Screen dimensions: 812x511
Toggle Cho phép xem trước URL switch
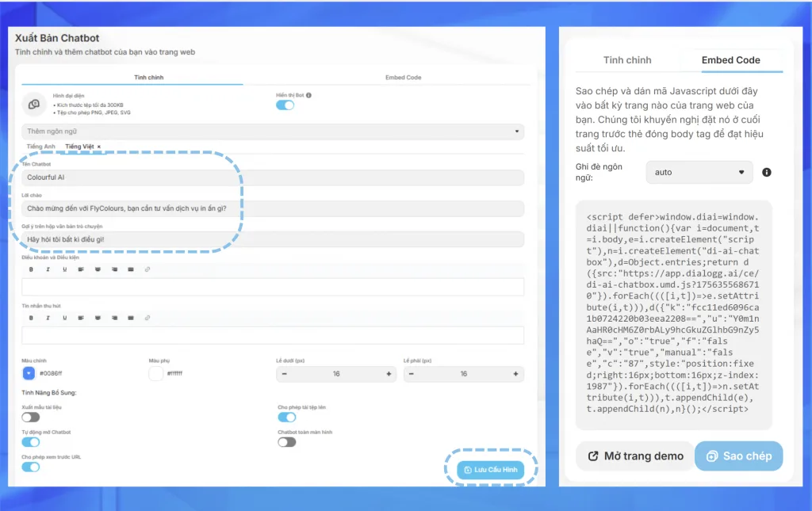31,467
